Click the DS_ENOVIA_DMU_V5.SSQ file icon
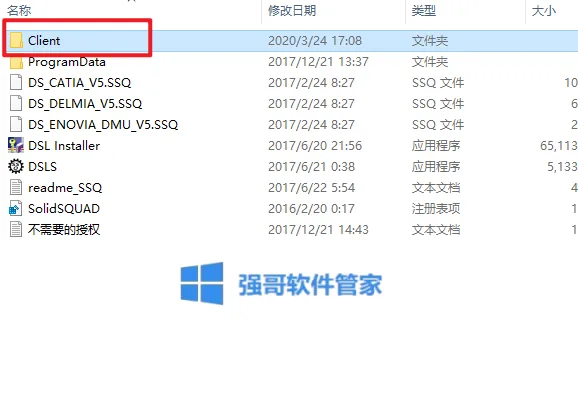The height and width of the screenshot is (410, 578). [x=16, y=124]
